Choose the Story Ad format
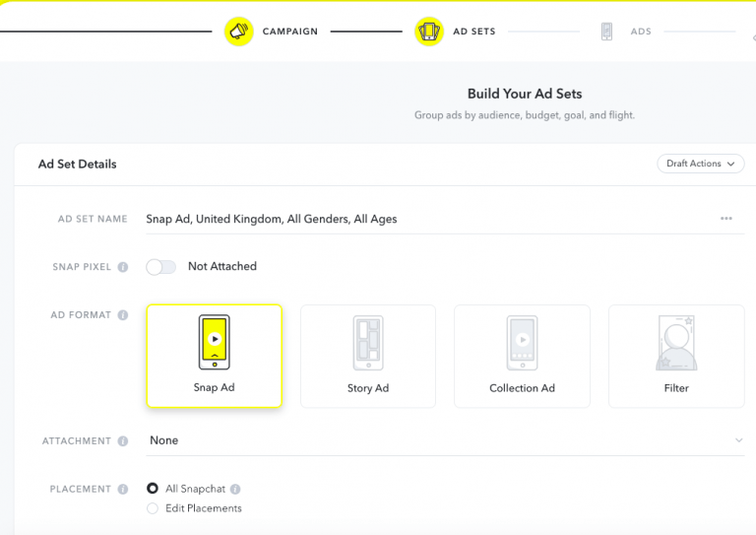Screen dimensions: 756x535 point(367,356)
